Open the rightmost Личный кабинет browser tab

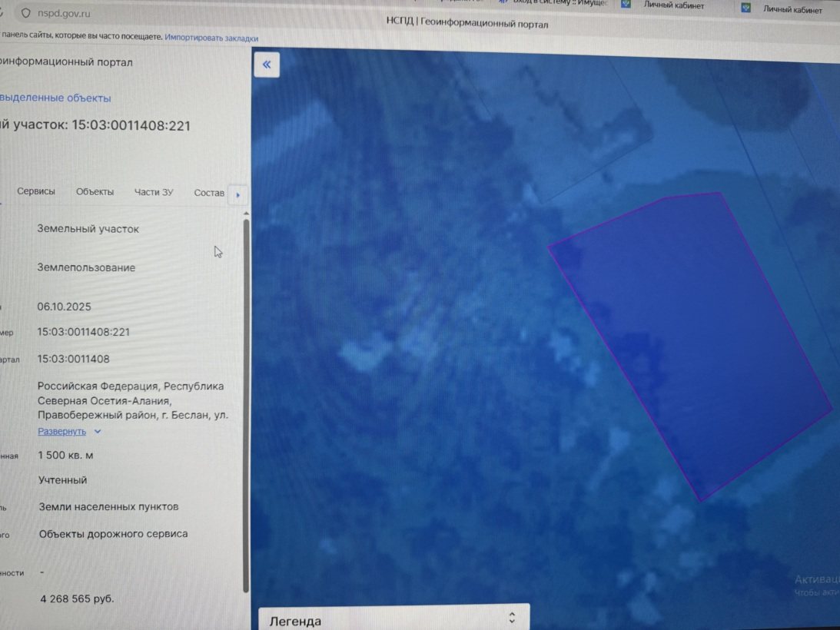(x=792, y=9)
